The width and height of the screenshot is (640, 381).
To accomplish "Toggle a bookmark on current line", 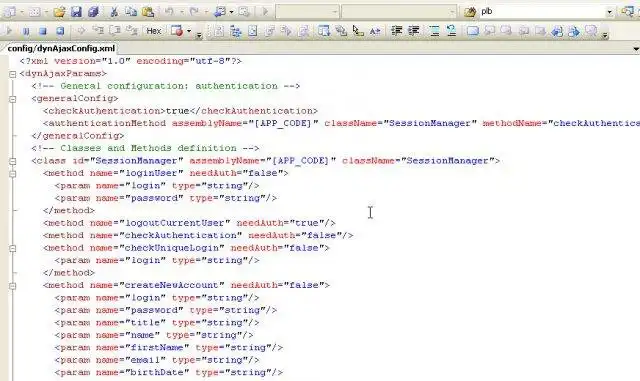I will (473, 31).
